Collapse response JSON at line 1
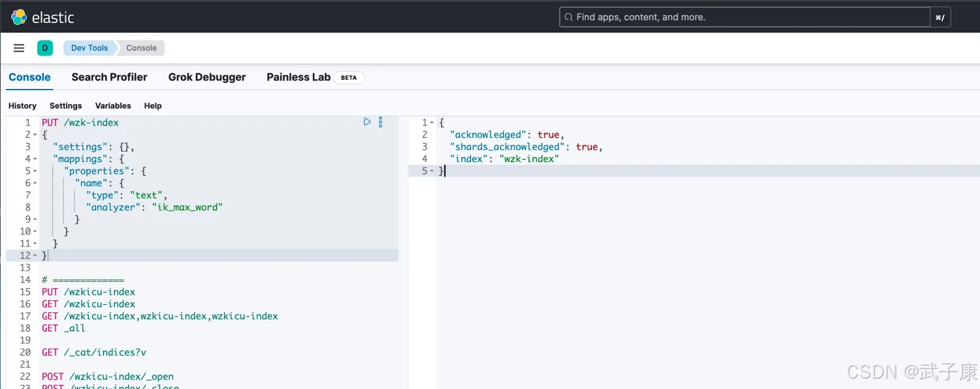Screen dimensions: 980x389 pyautogui.click(x=433, y=123)
